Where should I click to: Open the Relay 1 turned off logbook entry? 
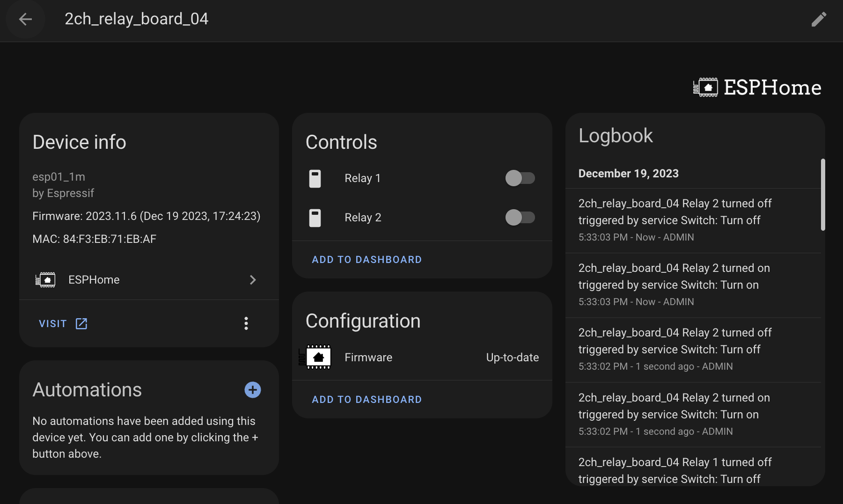(674, 470)
